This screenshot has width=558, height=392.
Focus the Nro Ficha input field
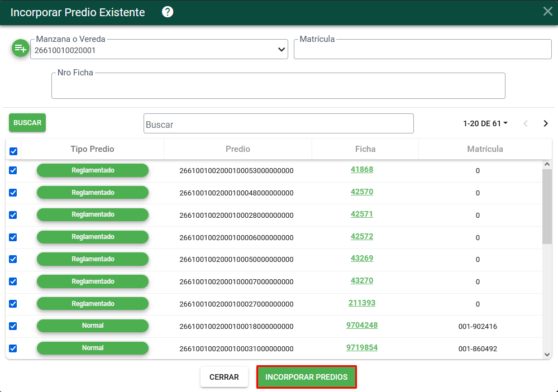(x=278, y=86)
